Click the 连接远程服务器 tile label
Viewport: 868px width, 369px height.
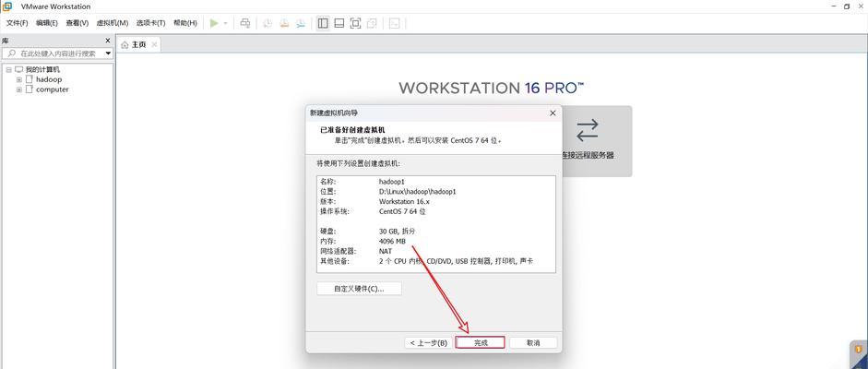tap(587, 156)
